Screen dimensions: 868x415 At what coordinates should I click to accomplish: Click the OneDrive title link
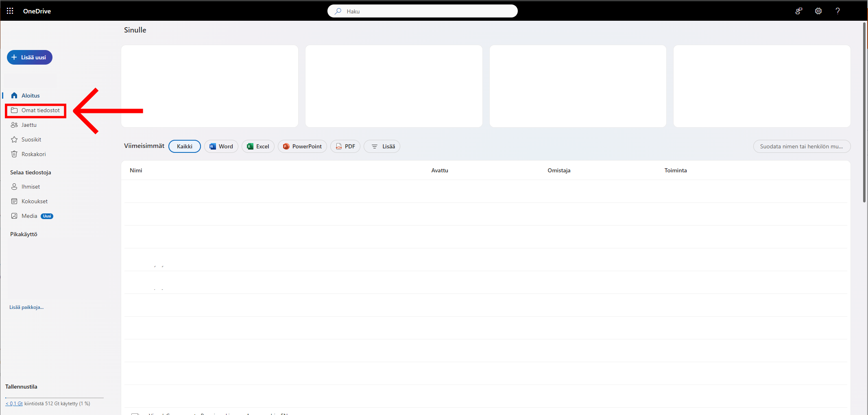37,11
